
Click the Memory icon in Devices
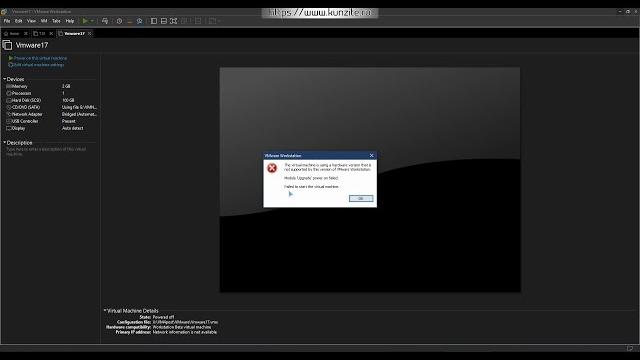click(9, 87)
